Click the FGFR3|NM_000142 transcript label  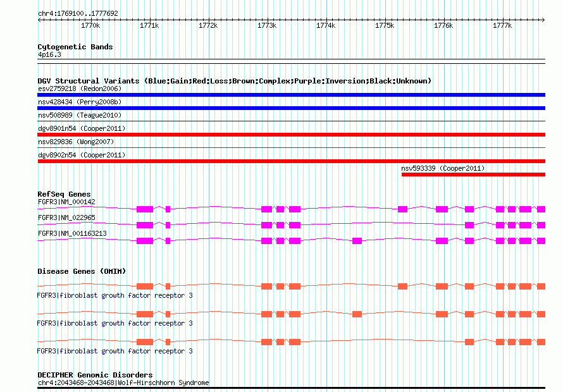(x=66, y=202)
